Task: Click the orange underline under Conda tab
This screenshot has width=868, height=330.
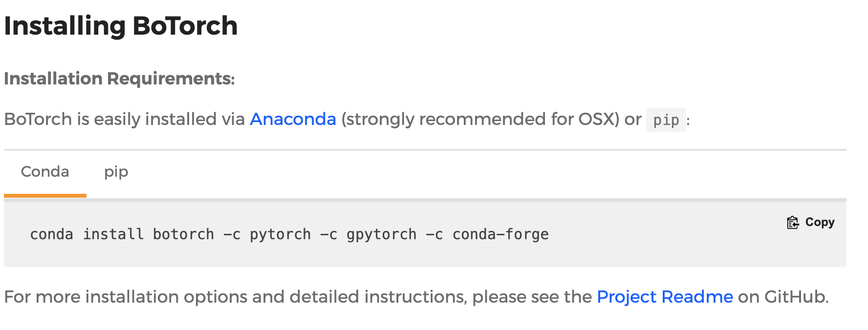Action: 45,196
